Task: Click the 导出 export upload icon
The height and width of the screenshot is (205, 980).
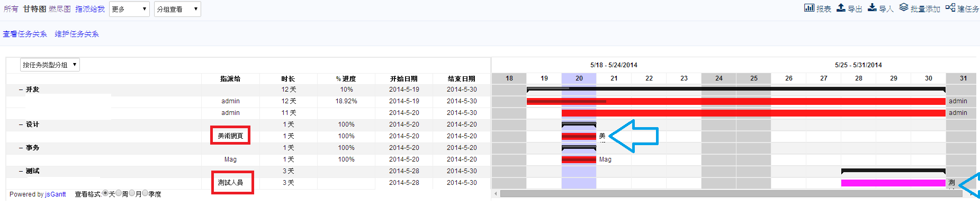Action: coord(841,7)
